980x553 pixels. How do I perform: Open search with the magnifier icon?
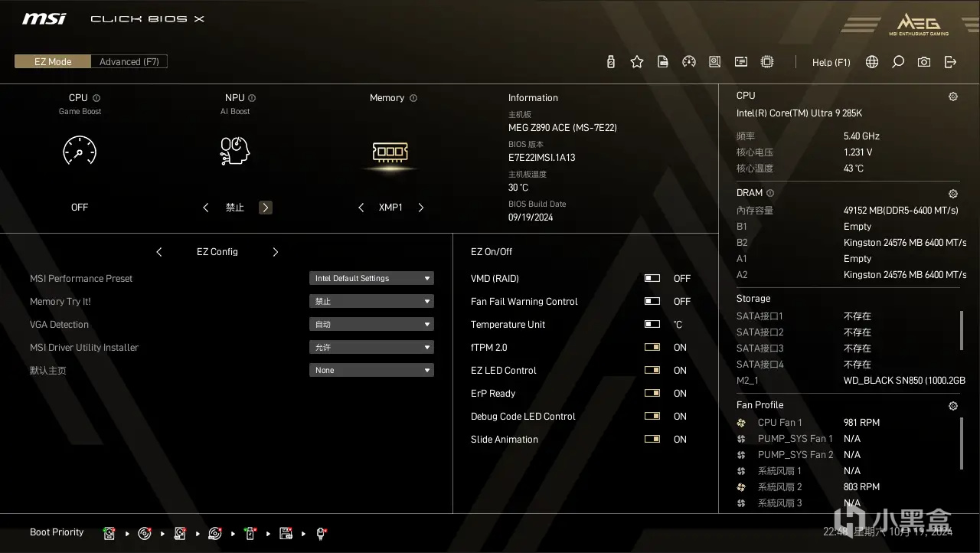(898, 62)
